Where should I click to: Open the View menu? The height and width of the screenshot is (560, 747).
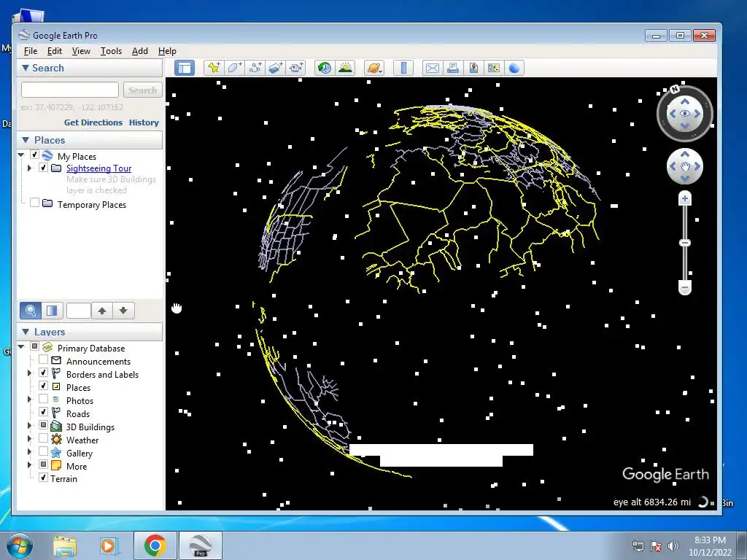coord(81,51)
